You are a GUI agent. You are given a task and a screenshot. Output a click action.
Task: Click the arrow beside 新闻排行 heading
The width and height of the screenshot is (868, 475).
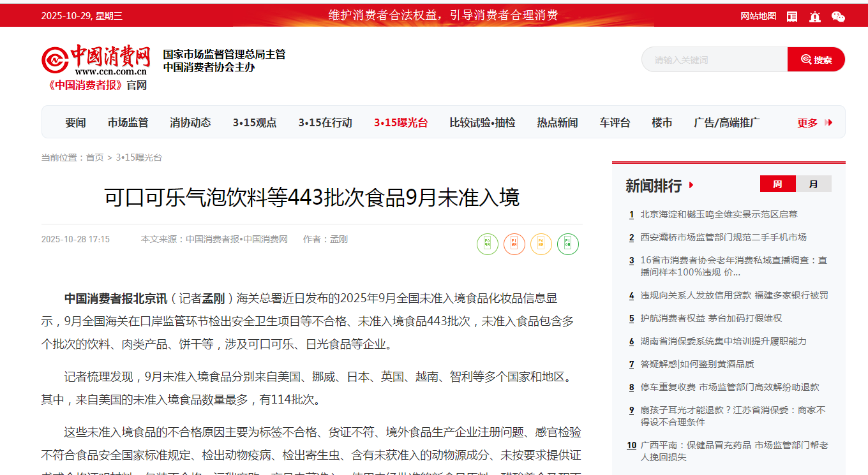[x=691, y=186]
